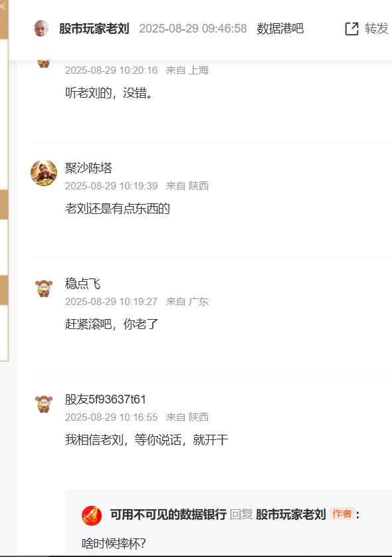Click 可用不可见的数据银行 username in reply
Image resolution: width=392 pixels, height=557 pixels.
click(168, 514)
